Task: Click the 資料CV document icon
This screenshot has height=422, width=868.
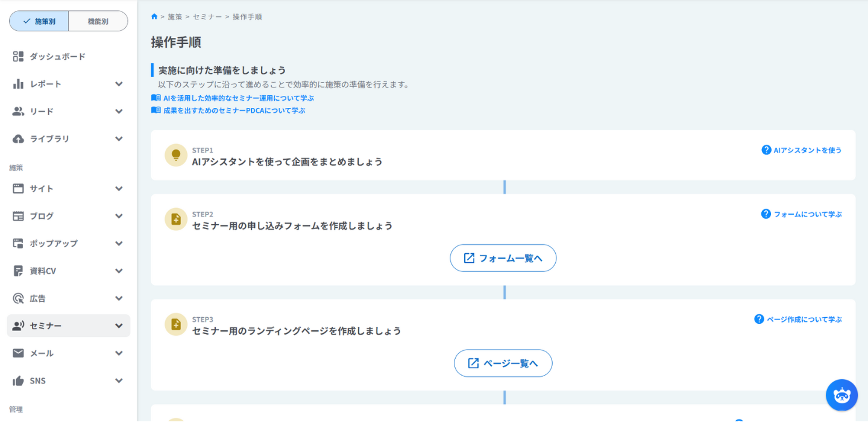Action: click(x=18, y=271)
